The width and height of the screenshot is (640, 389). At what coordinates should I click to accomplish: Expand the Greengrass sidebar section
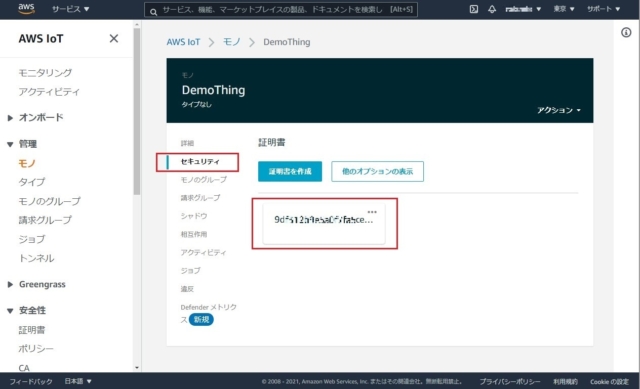coord(37,285)
